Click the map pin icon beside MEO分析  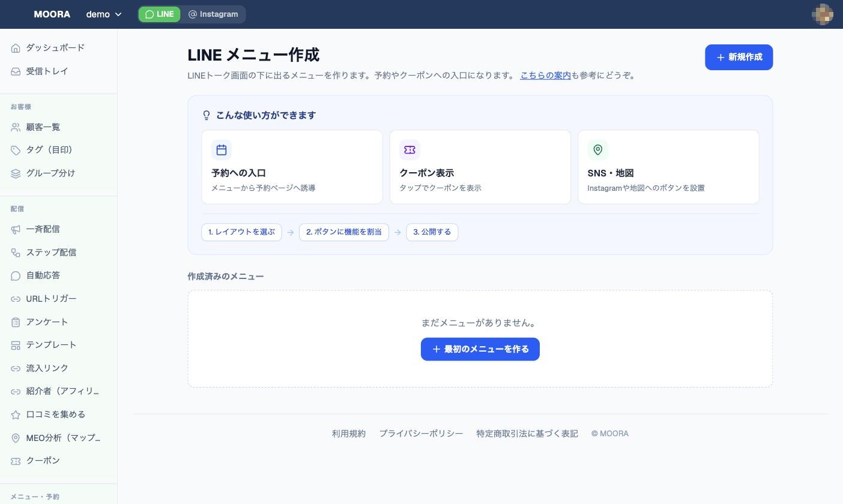(x=16, y=438)
